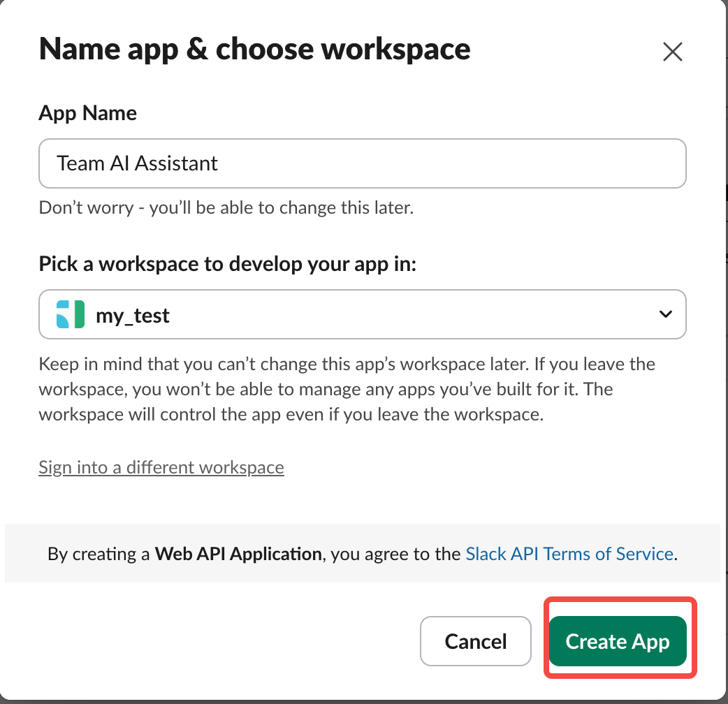Close the Name app dialog
Screen dimensions: 728x704
672,52
